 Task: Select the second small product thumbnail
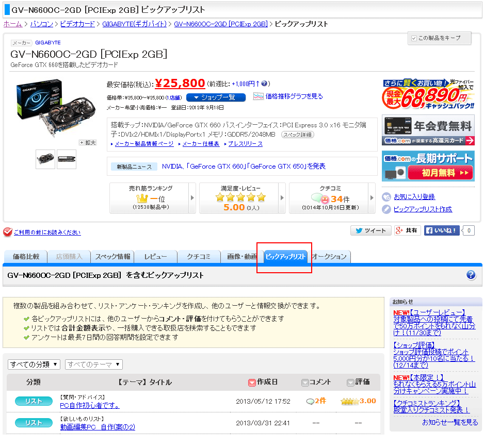point(67,159)
